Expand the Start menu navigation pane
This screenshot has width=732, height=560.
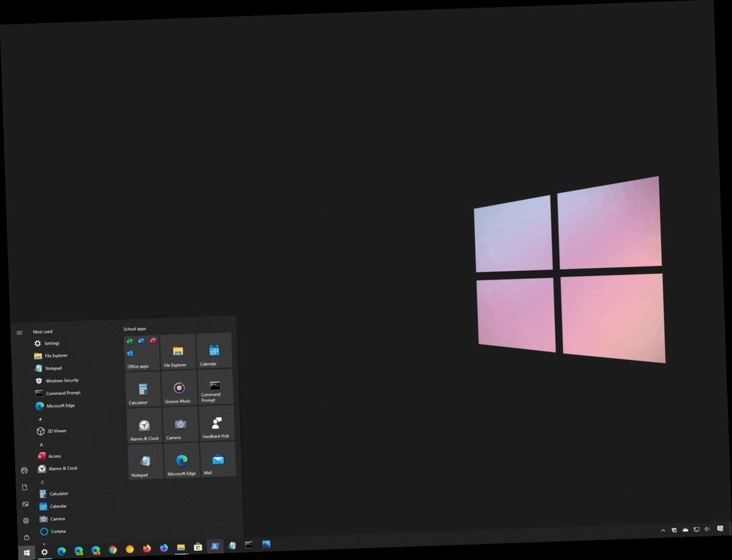(20, 333)
